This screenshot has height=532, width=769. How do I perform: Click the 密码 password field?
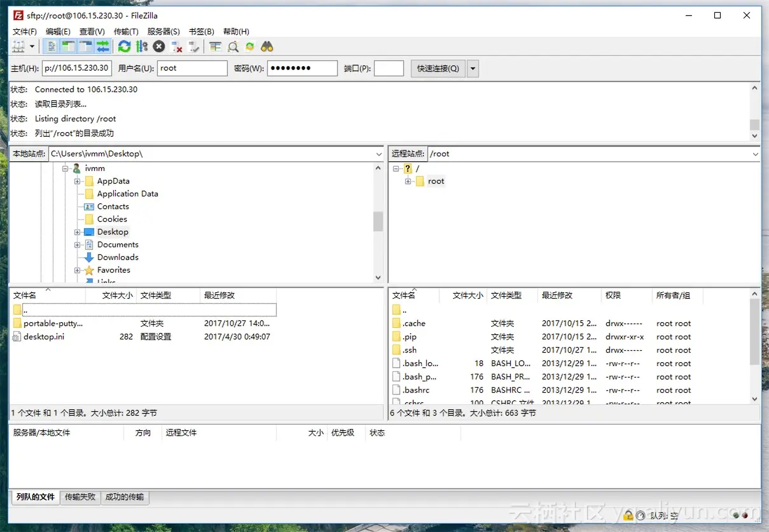tap(302, 68)
